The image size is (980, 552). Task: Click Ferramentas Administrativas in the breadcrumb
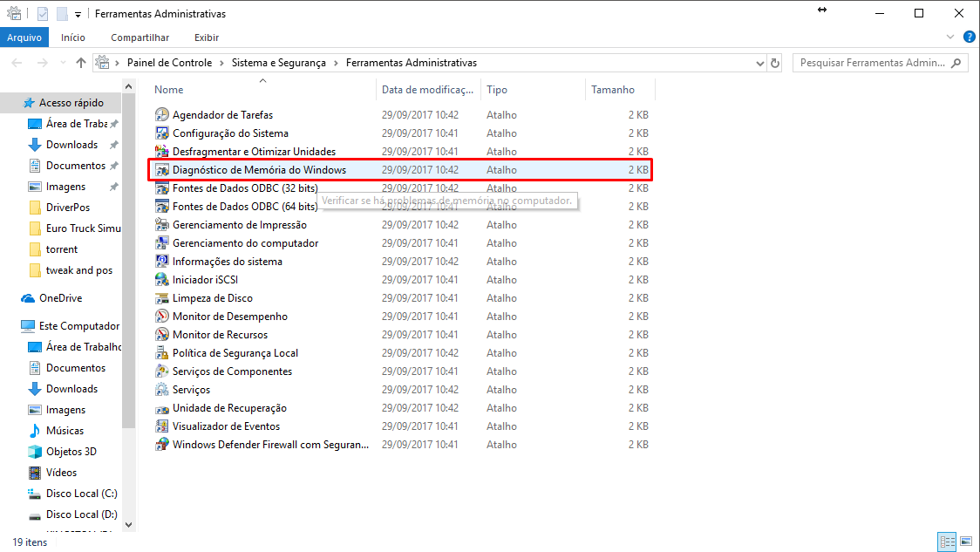coord(412,63)
